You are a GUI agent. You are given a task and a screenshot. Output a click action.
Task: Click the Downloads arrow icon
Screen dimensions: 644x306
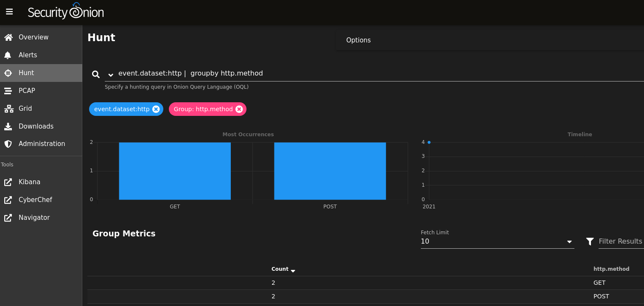[x=8, y=126]
